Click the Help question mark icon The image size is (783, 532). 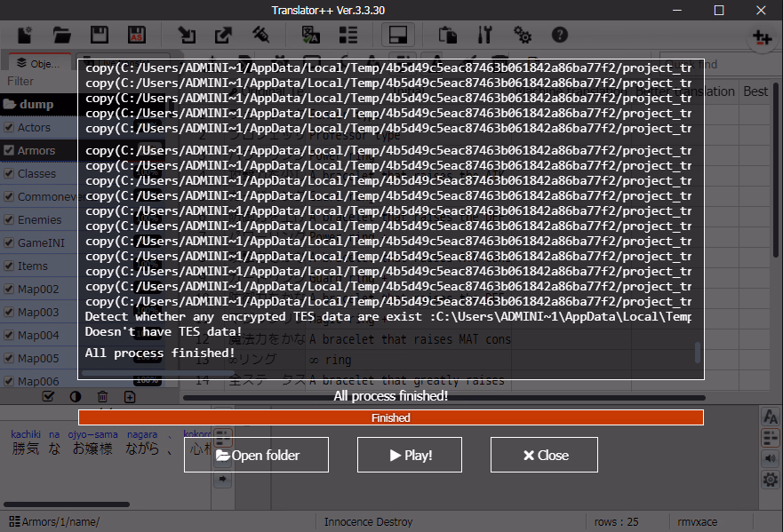click(x=558, y=36)
